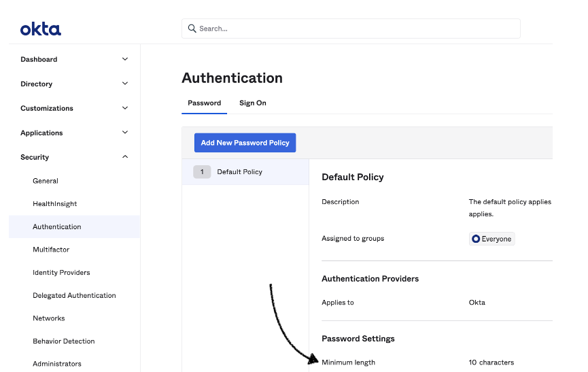Switch to the Password tab
Screen dimensions: 588x372
click(x=204, y=103)
